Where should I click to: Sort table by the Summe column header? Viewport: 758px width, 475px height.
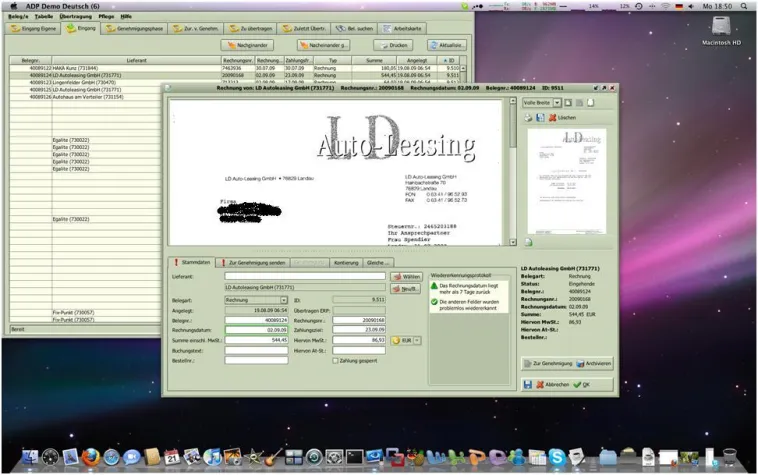pyautogui.click(x=374, y=60)
